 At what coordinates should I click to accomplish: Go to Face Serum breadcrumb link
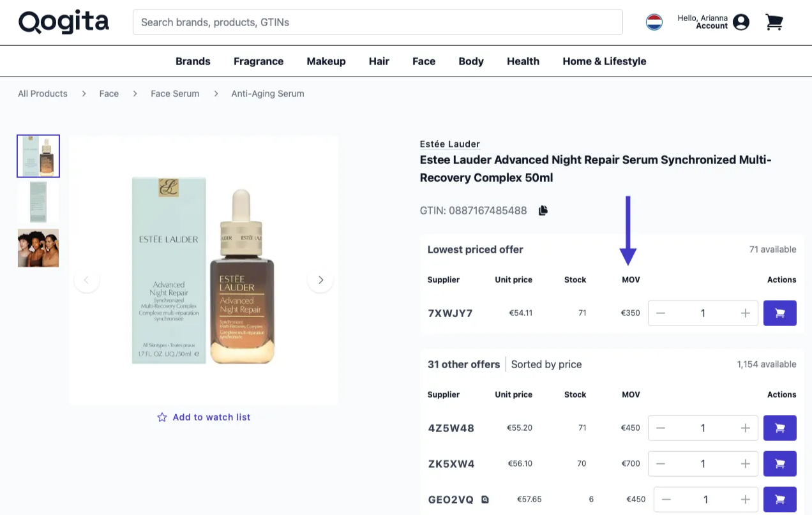[x=175, y=94]
